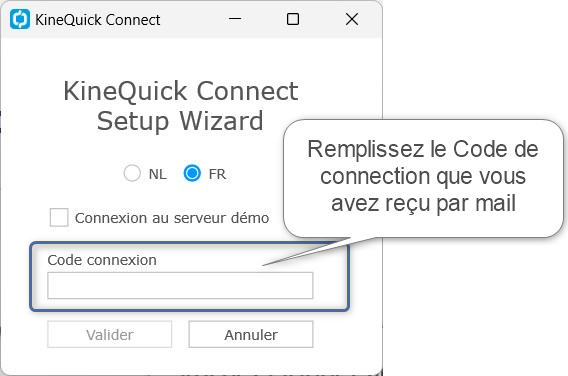568x376 pixels.
Task: Select the FR language radio button
Action: [192, 173]
